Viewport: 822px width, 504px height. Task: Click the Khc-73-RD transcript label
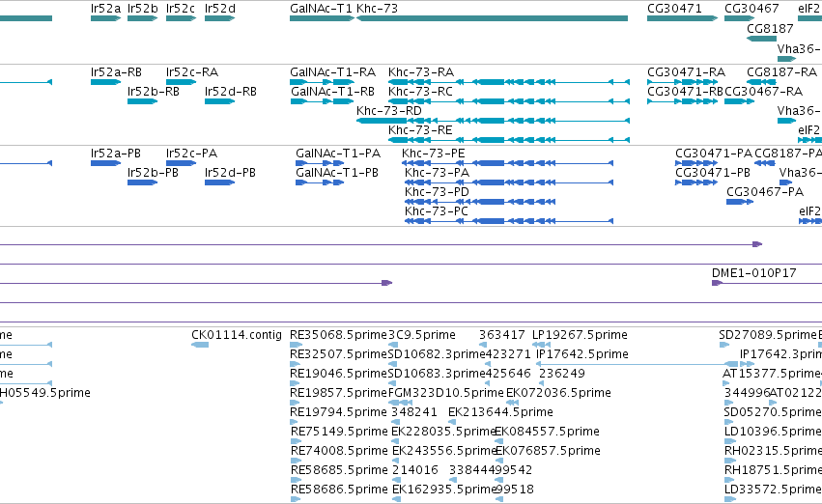tap(389, 111)
